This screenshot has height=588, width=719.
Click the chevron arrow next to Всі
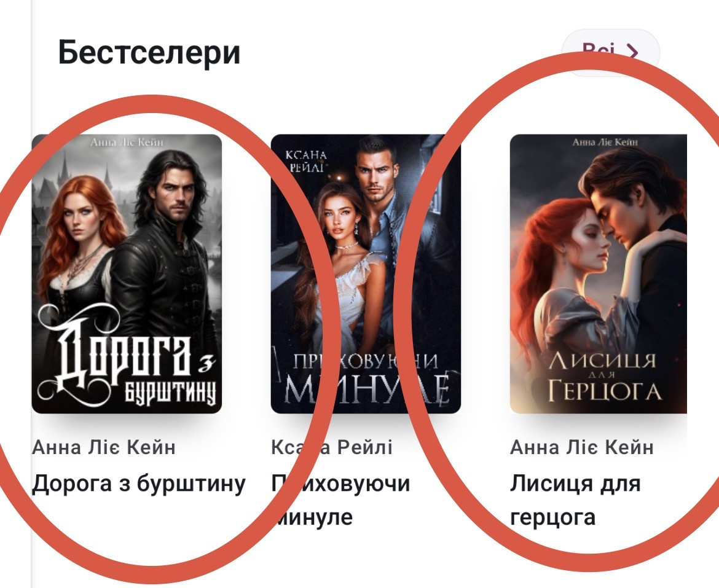click(632, 52)
